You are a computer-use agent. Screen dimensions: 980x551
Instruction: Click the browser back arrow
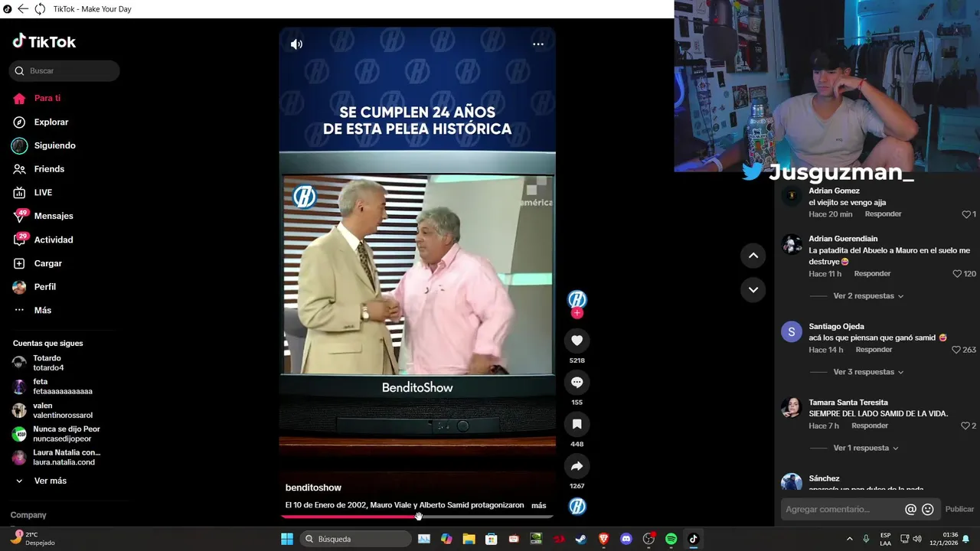[x=23, y=9]
